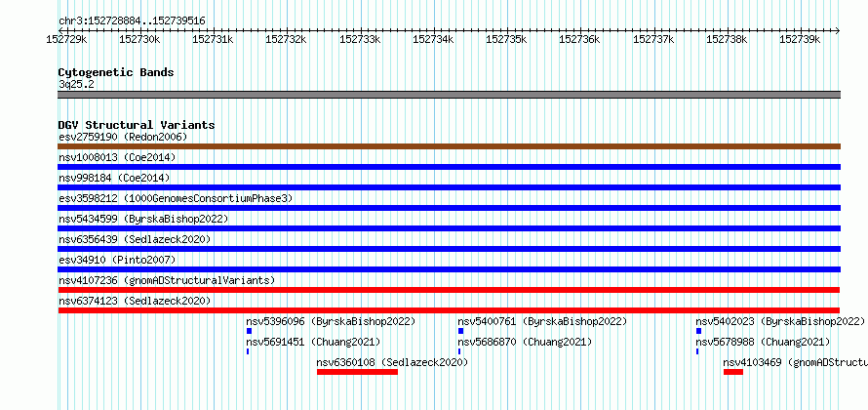Click the chr3:152728884..152739516 region label

(x=132, y=21)
